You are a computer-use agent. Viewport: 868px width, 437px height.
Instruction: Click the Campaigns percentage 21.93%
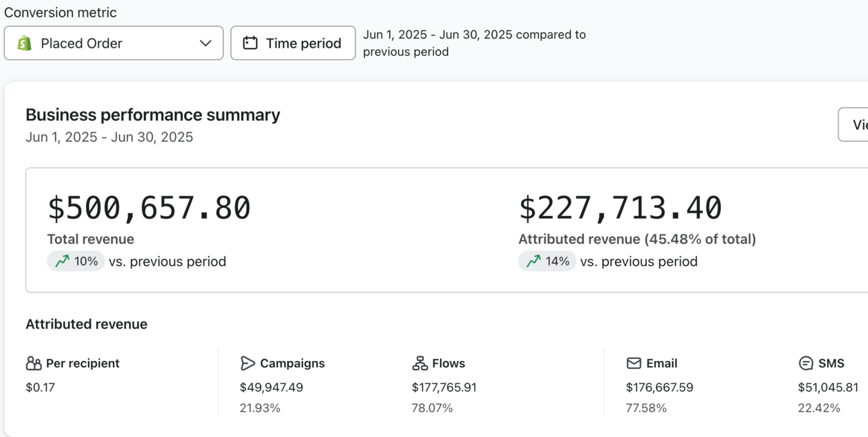tap(260, 408)
